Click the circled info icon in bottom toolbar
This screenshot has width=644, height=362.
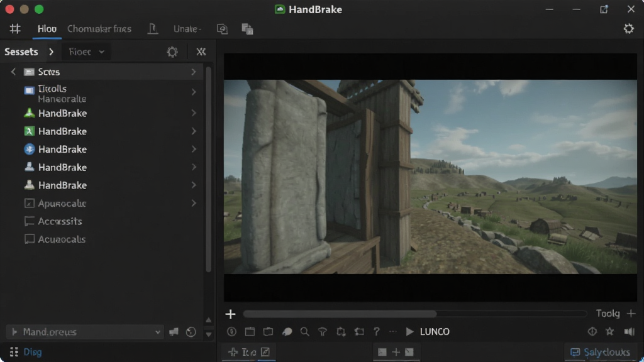[231, 332]
